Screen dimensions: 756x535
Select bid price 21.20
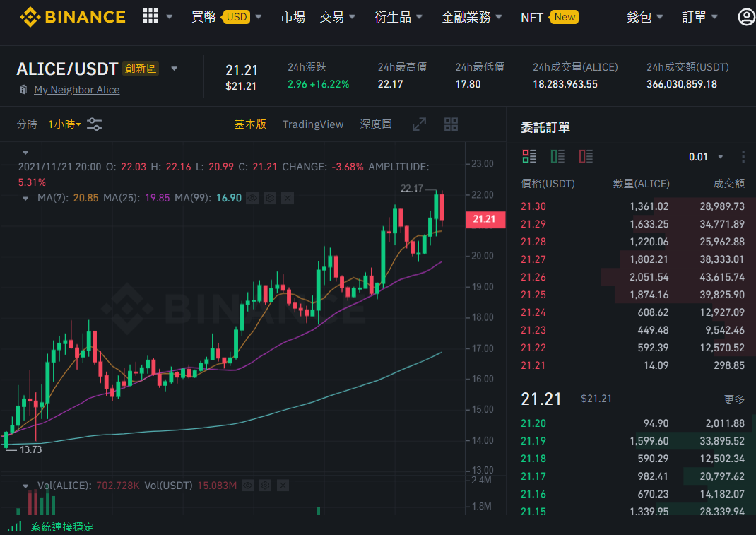[x=533, y=423]
